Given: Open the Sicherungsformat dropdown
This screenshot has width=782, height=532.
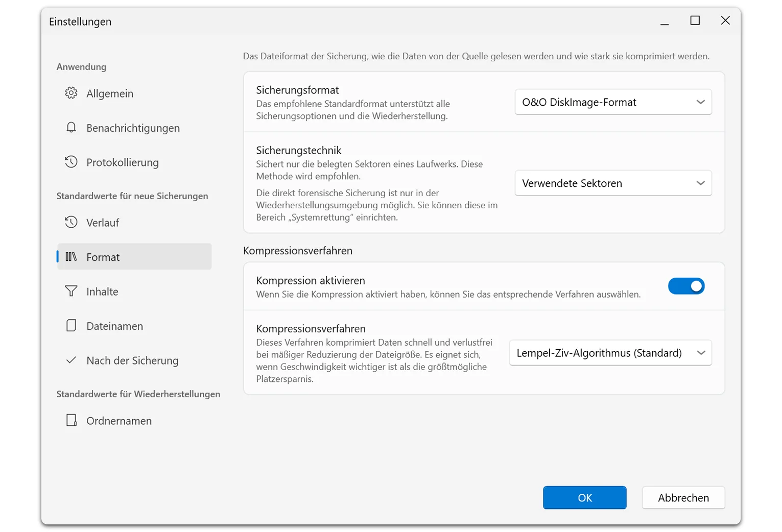Looking at the screenshot, I should pyautogui.click(x=613, y=102).
